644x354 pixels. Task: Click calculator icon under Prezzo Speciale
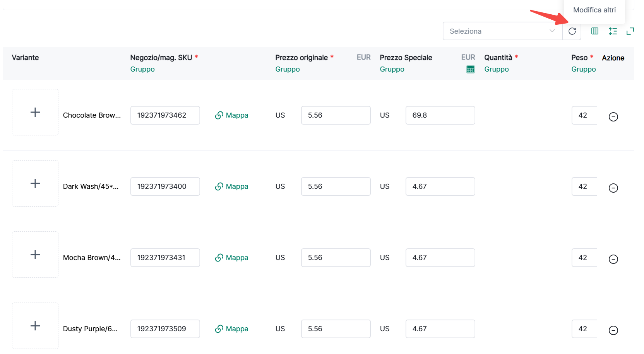[x=470, y=69]
